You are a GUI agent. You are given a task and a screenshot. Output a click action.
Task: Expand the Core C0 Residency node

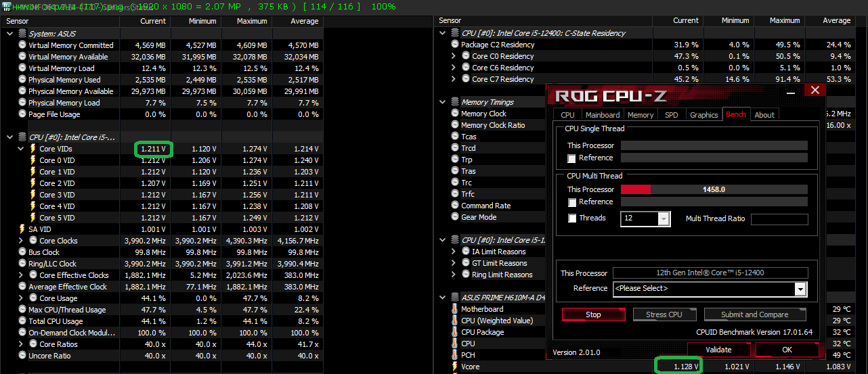pyautogui.click(x=454, y=56)
